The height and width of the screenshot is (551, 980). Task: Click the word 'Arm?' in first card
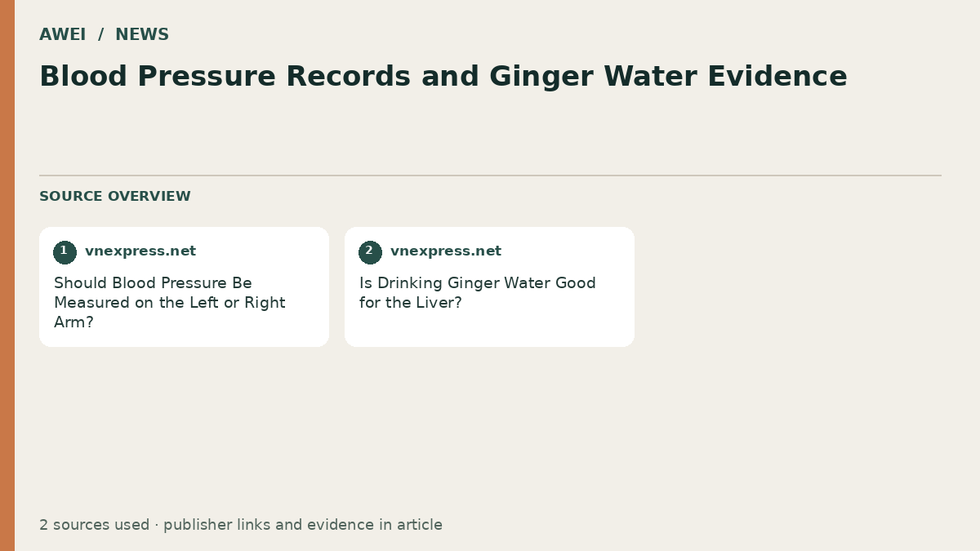[73, 322]
